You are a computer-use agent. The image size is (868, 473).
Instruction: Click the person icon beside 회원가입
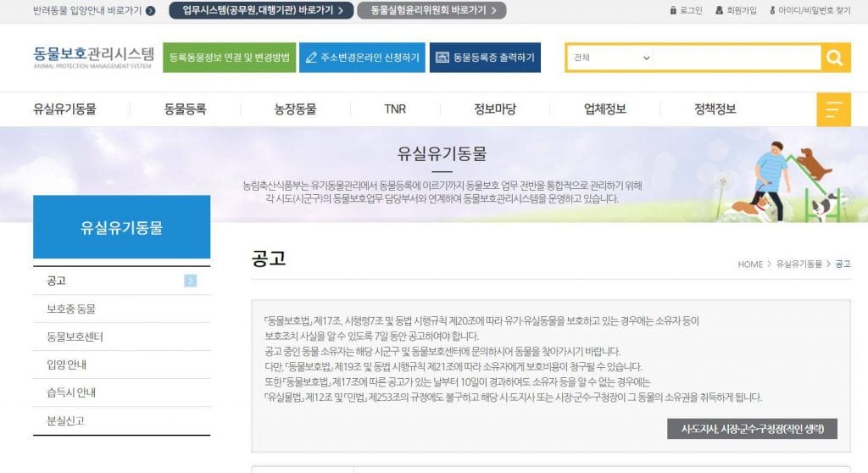point(719,10)
